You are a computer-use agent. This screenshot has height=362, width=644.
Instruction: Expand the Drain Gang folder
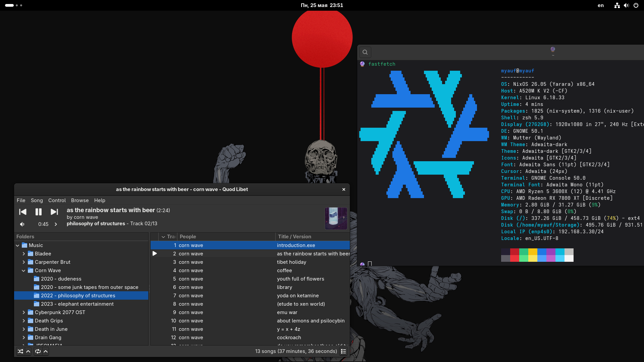[23, 338]
